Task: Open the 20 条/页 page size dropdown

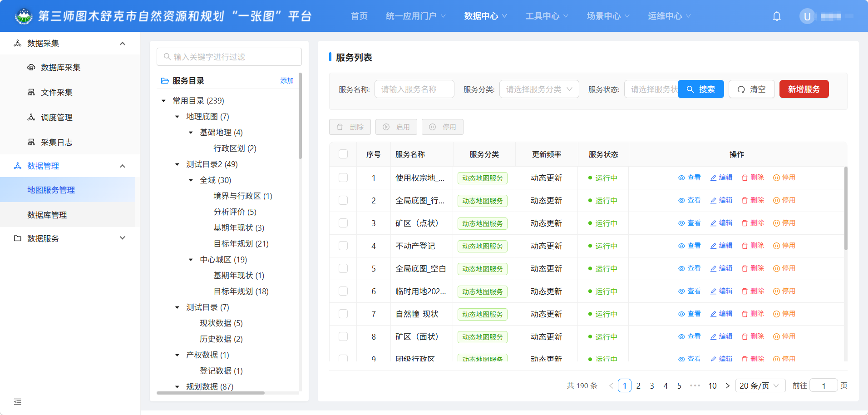Action: [x=760, y=385]
